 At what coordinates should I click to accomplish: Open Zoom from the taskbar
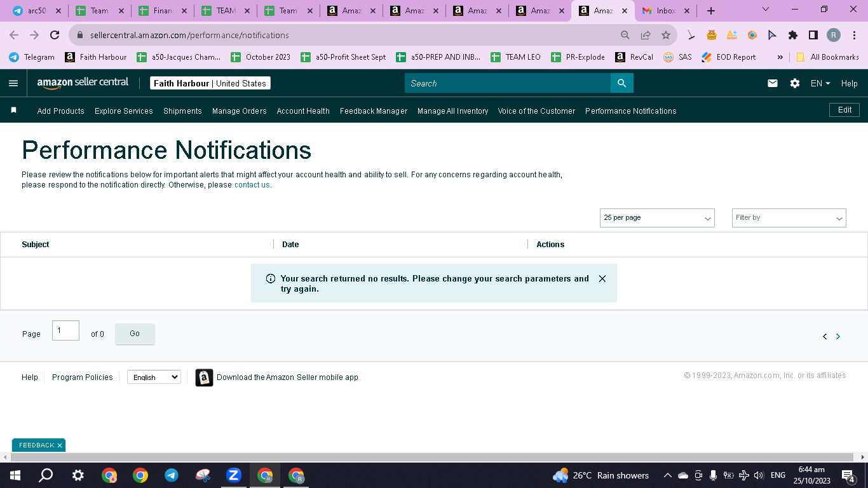[x=234, y=475]
